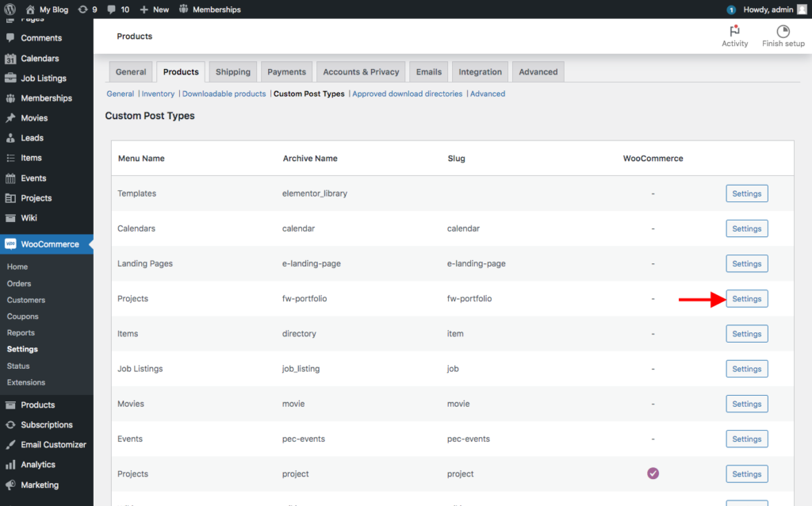The height and width of the screenshot is (506, 812).
Task: Open the Activity flag icon
Action: [x=734, y=31]
